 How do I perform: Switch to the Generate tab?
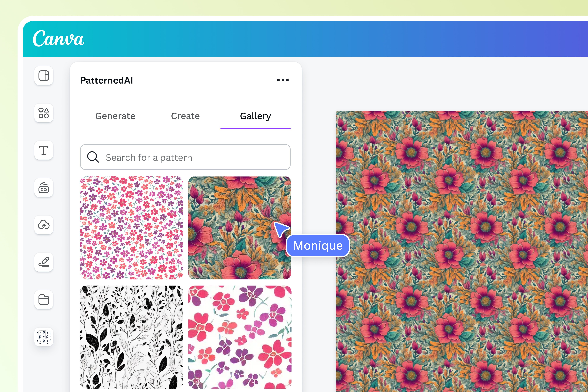coord(115,116)
